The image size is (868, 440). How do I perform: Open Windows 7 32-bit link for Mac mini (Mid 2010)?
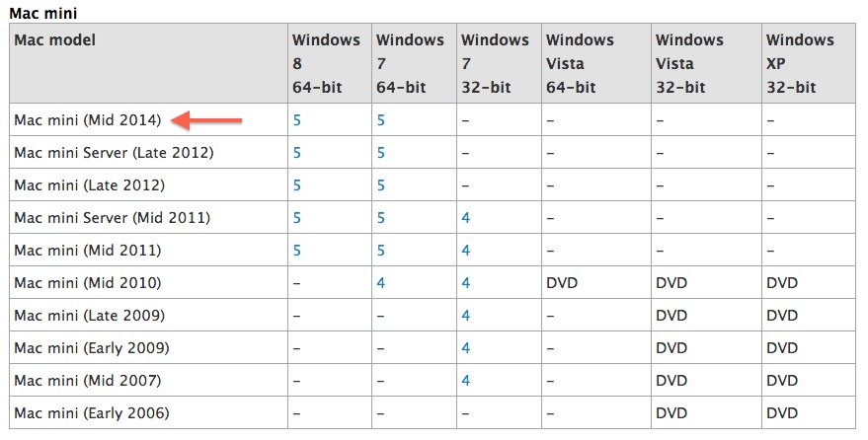[x=465, y=283]
